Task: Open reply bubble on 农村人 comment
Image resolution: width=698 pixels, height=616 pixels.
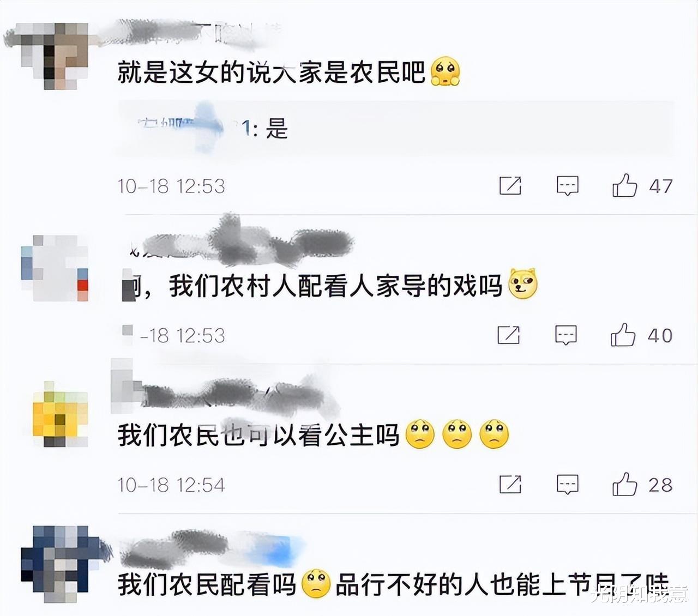Action: click(x=565, y=335)
